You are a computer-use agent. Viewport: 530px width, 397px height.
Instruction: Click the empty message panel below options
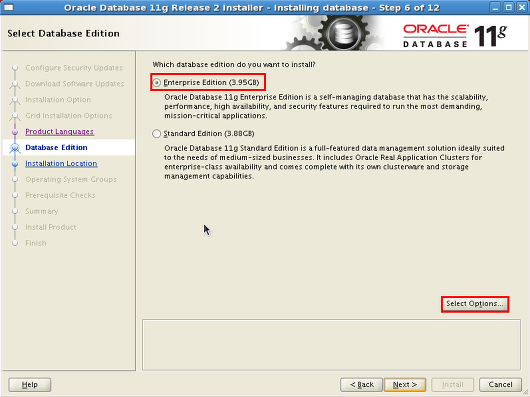(331, 345)
